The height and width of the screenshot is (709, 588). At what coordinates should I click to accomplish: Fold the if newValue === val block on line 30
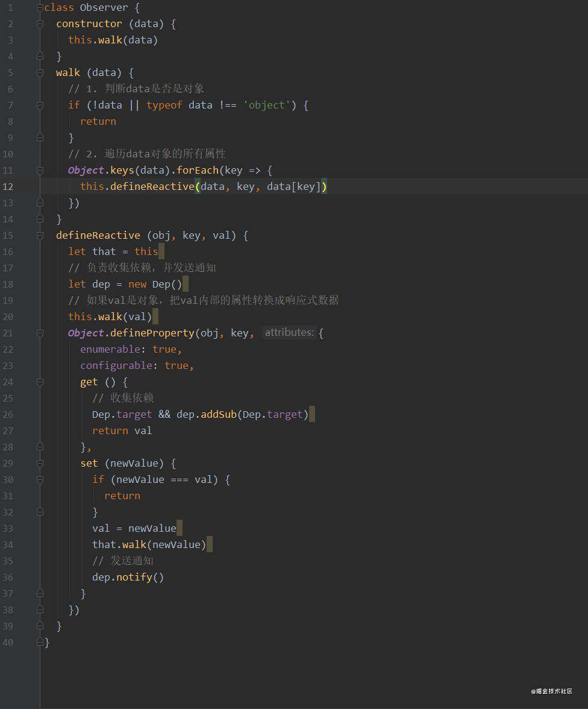click(40, 480)
